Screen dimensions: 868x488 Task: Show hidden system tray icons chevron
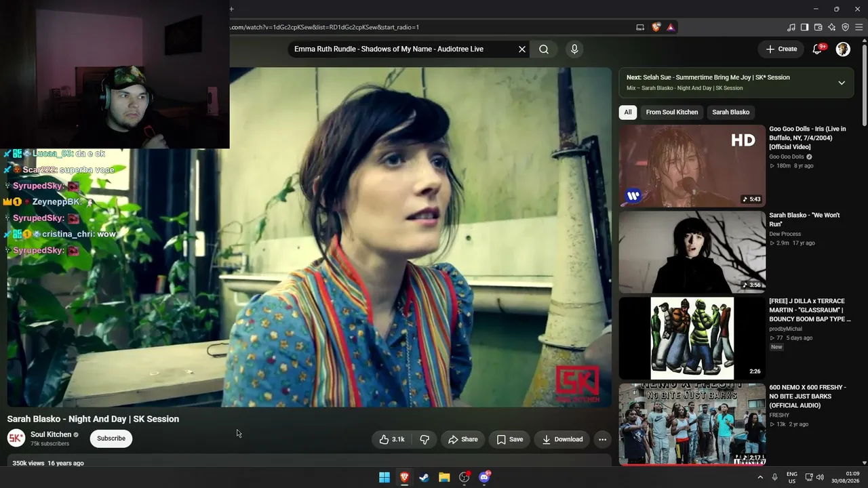(x=759, y=477)
